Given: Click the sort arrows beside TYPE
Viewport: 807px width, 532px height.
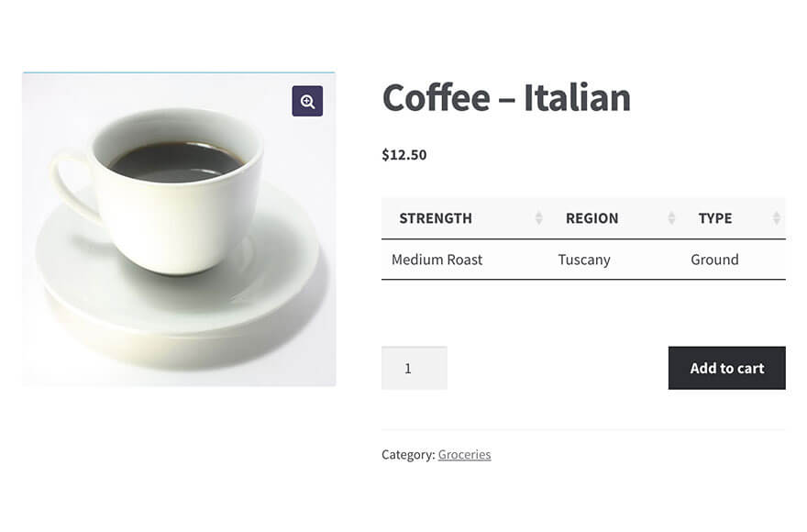Looking at the screenshot, I should click(777, 218).
